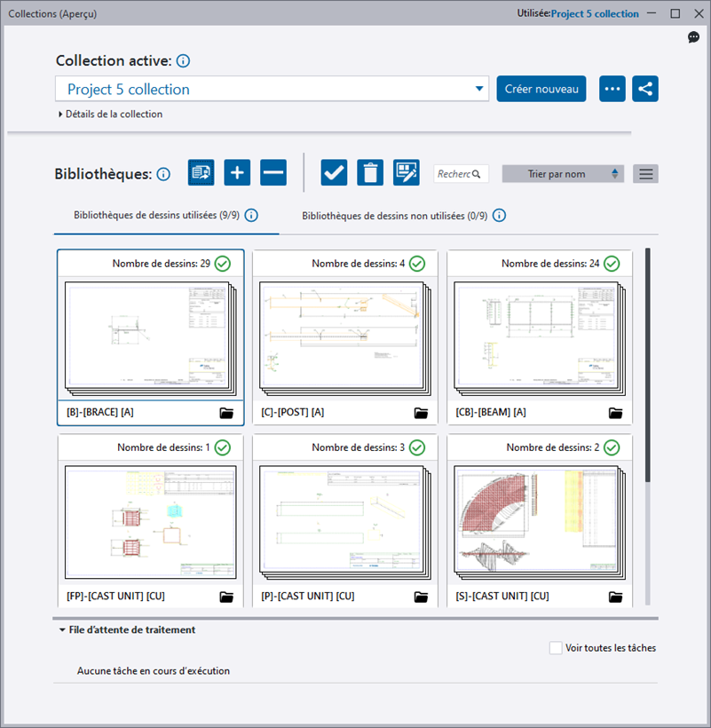The width and height of the screenshot is (711, 728).
Task: Select the [FP]-[CAST UNIT] drawing thumbnail
Action: pos(150,522)
